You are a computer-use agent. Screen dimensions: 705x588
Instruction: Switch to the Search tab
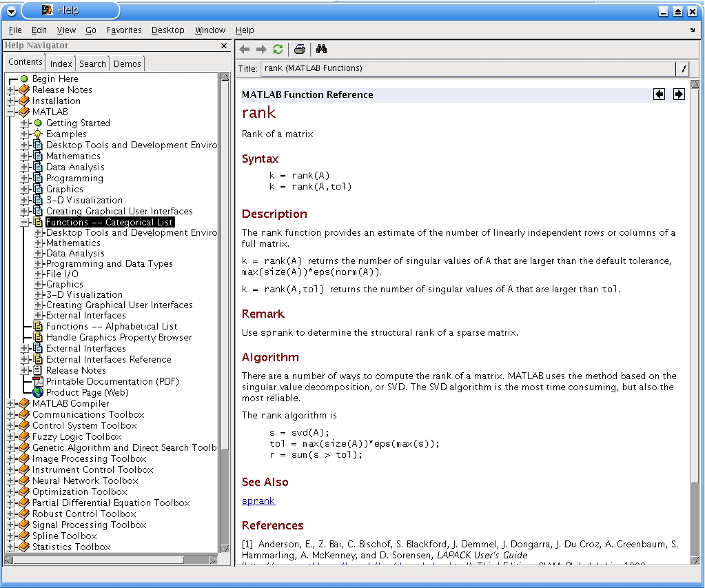pos(92,63)
